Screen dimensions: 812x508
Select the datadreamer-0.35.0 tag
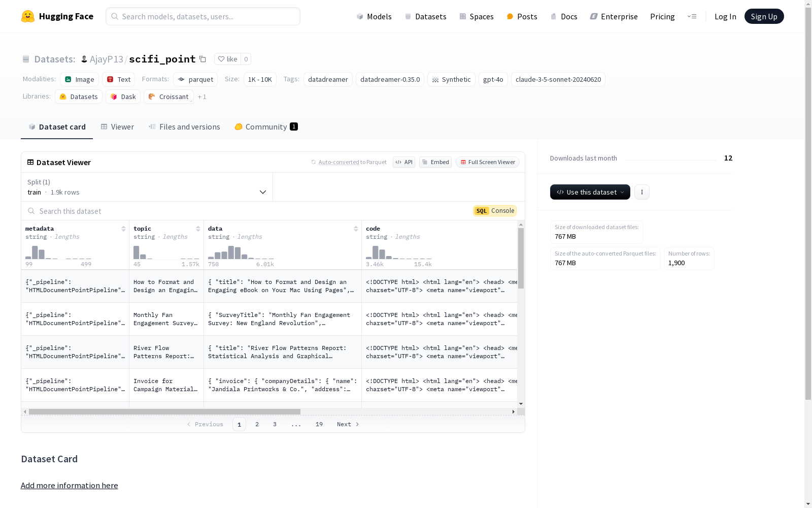click(x=390, y=79)
